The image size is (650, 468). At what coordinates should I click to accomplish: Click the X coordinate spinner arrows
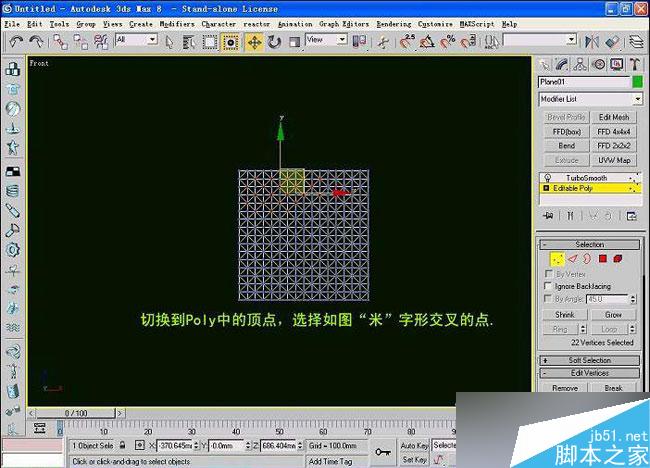tap(196, 446)
